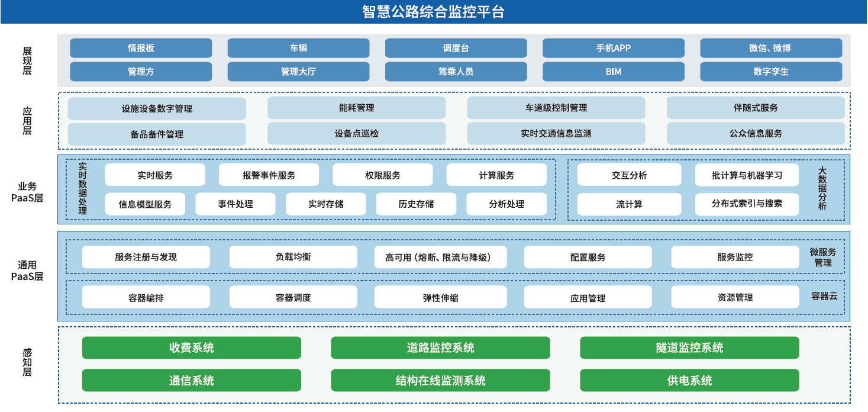
Task: Select the 手机APP module in 展现层
Action: [x=613, y=48]
